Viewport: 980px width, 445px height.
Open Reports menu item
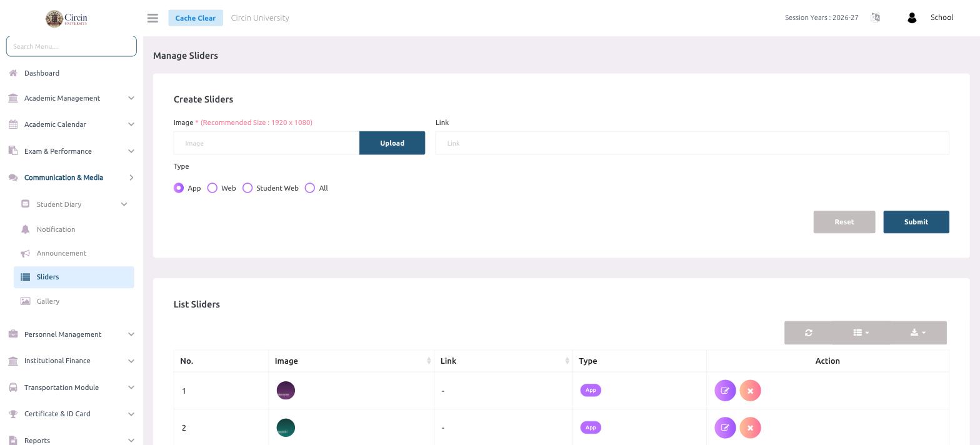pyautogui.click(x=37, y=440)
